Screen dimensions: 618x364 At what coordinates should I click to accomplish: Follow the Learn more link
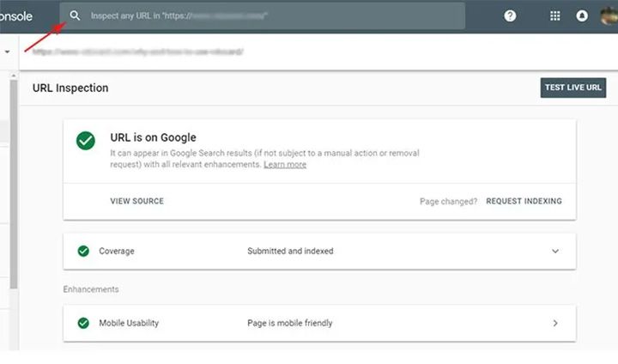click(x=285, y=164)
